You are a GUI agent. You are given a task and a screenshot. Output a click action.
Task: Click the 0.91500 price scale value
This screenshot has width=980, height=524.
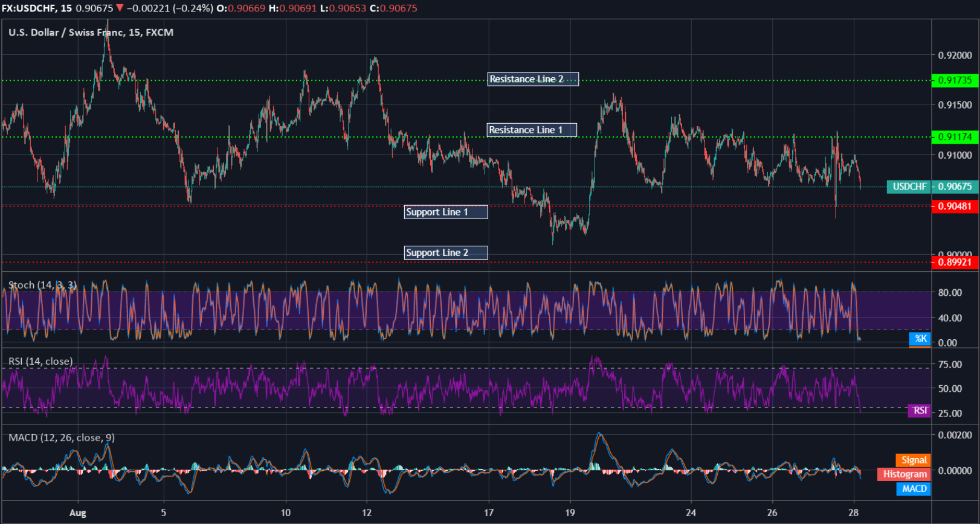click(955, 105)
